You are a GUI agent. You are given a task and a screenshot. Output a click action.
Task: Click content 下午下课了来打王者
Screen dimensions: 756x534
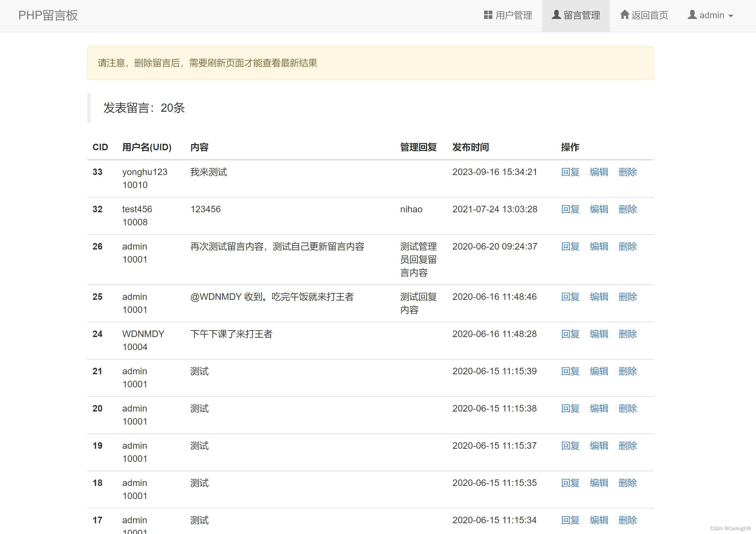coord(231,333)
